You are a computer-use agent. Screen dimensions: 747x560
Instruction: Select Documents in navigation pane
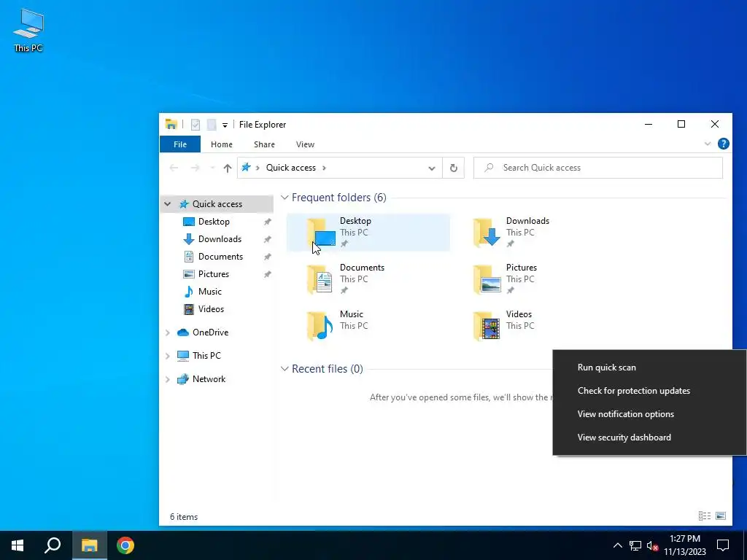click(x=220, y=257)
